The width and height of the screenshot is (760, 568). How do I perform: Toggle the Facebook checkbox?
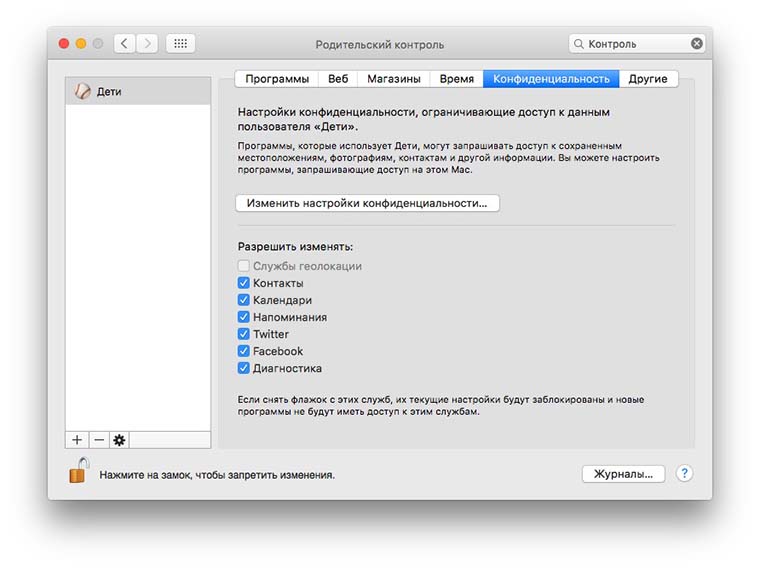point(243,351)
